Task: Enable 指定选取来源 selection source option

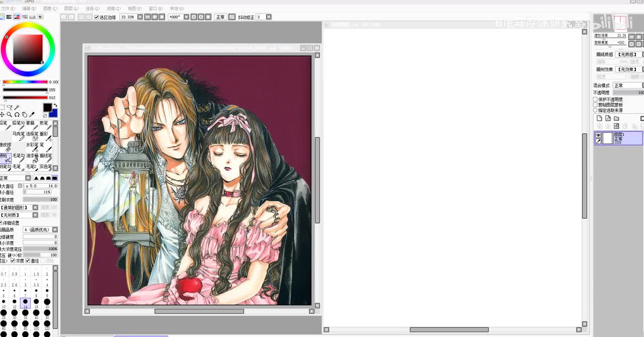Action: point(595,110)
